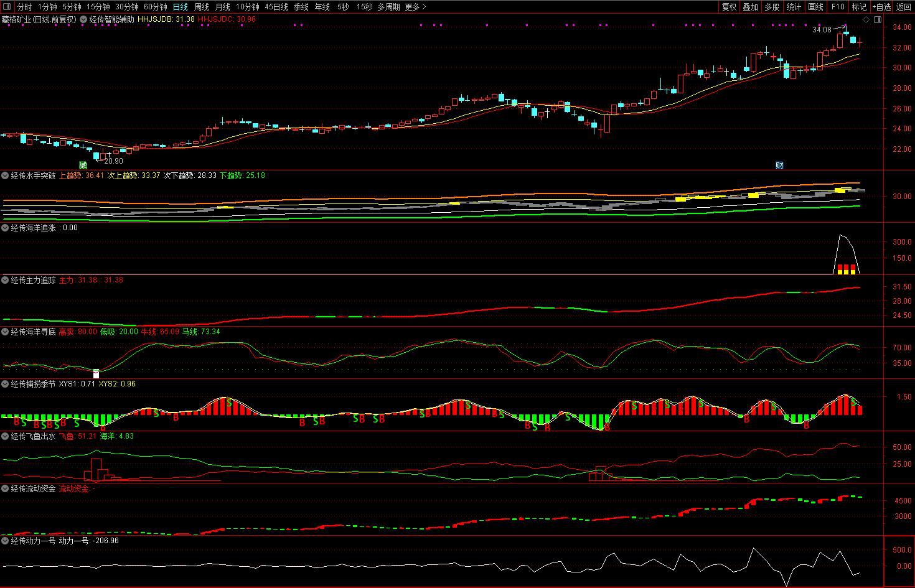
Task: Switch to 5分钟 period tab
Action: point(72,7)
